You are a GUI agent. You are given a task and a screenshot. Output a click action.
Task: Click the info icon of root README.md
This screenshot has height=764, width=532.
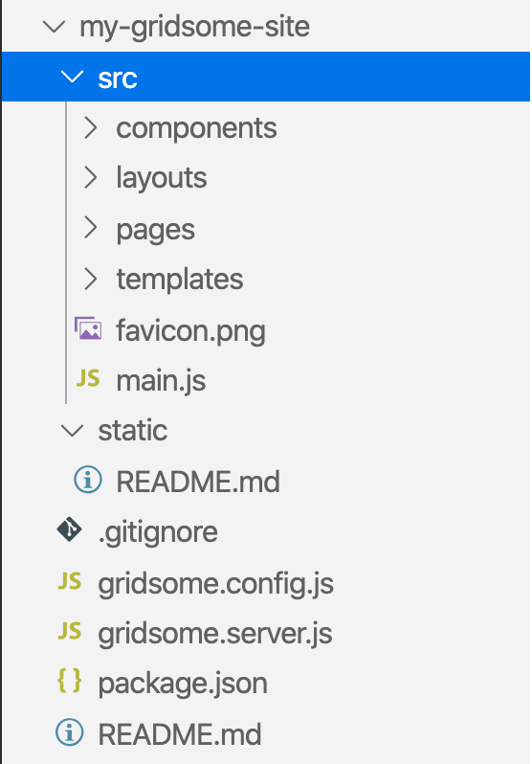70,731
